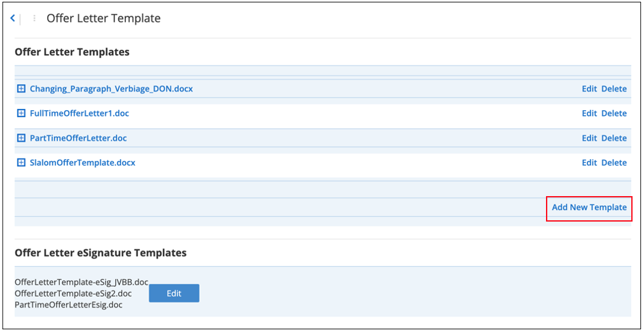Go back using the left chevron arrow
644x333 pixels.
click(13, 18)
